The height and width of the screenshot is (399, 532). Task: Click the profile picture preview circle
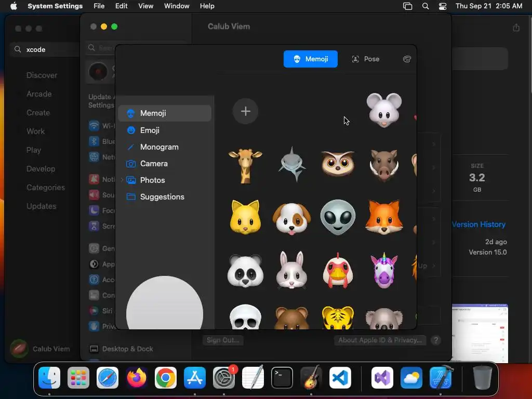[x=165, y=303]
